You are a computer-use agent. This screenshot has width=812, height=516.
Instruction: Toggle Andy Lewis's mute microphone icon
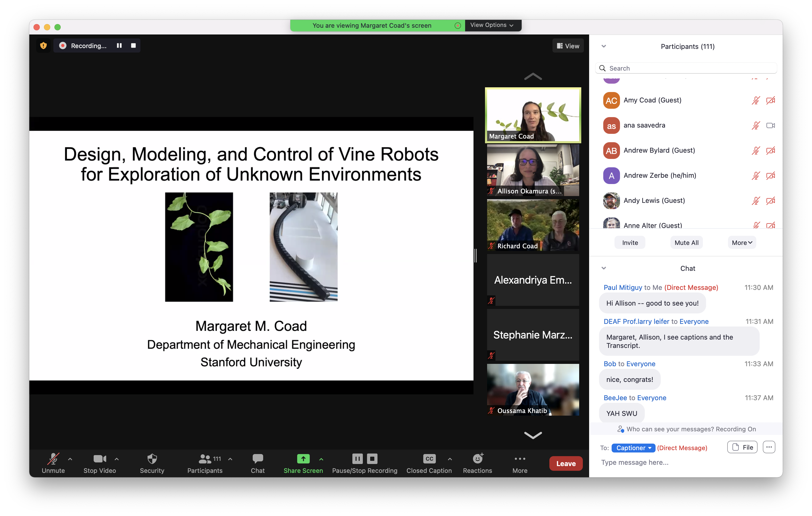(756, 201)
